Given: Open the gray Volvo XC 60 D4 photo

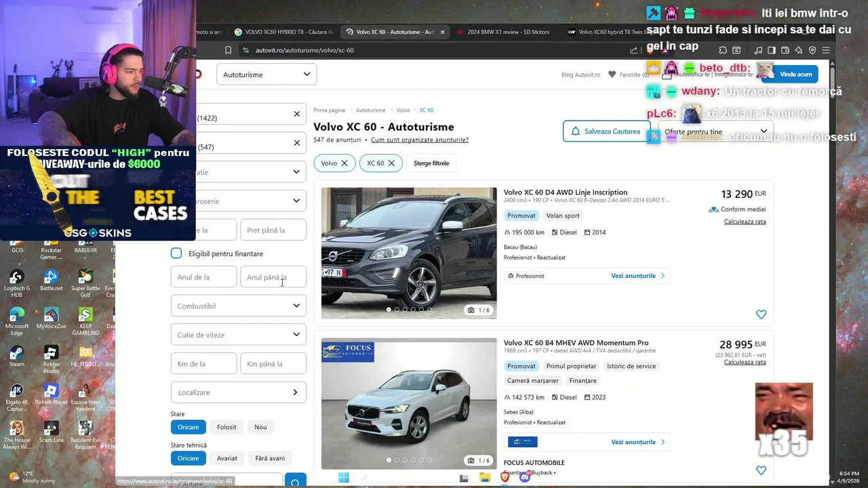Looking at the screenshot, I should [409, 253].
